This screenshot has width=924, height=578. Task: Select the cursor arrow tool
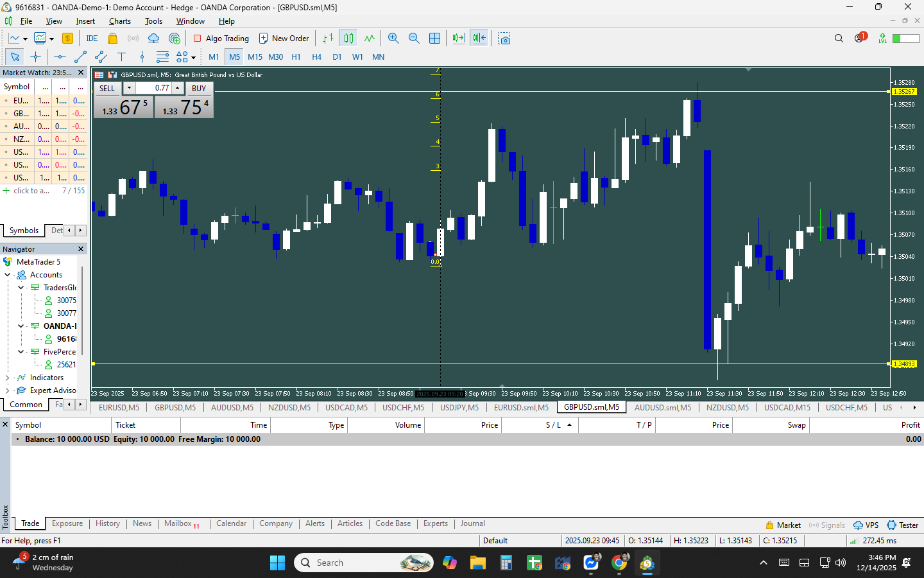[x=15, y=57]
